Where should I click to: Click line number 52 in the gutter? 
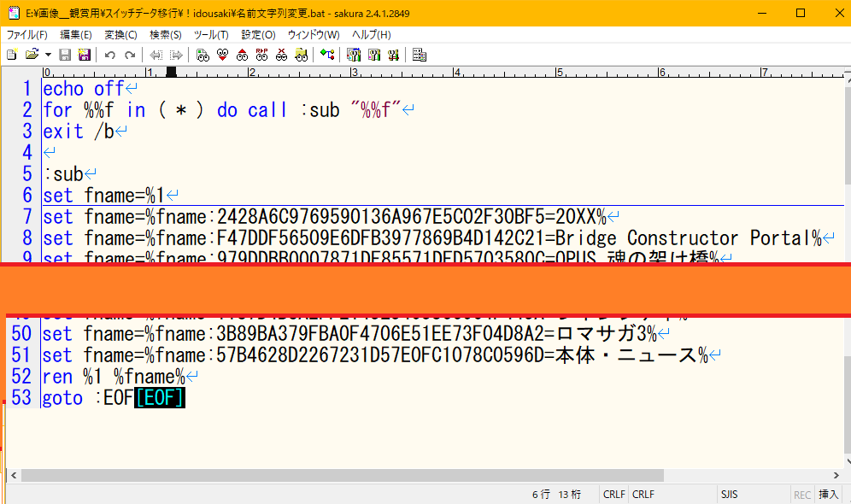point(21,377)
